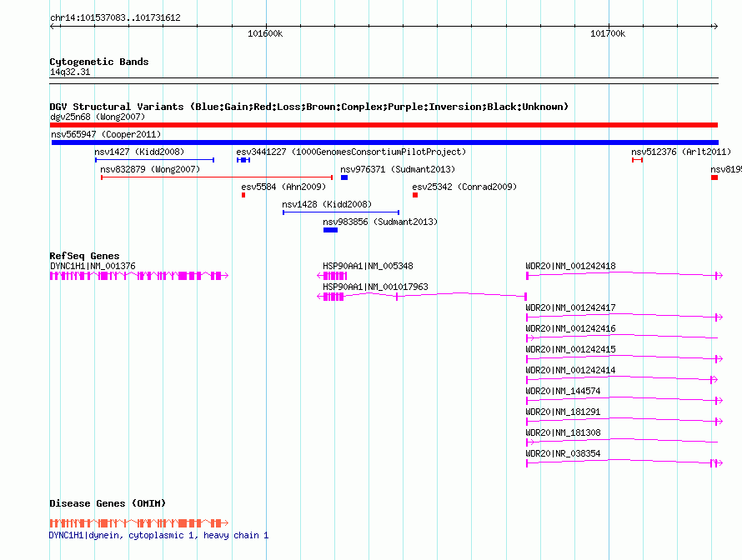
Task: Click the nsv565947 (Cooper2011) blue gain bar
Action: click(x=384, y=142)
